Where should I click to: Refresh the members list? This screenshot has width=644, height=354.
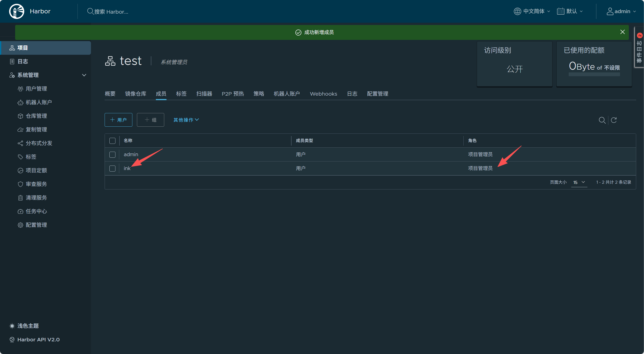tap(614, 120)
